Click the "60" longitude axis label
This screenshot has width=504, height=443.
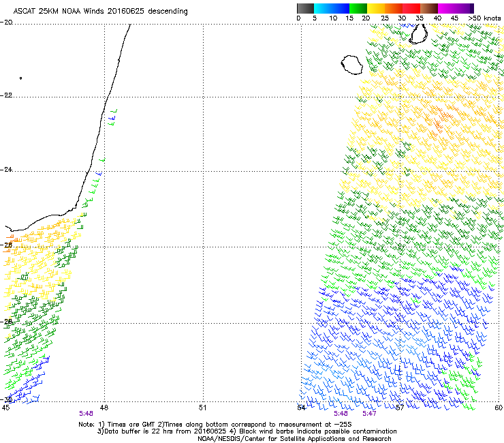[499, 408]
